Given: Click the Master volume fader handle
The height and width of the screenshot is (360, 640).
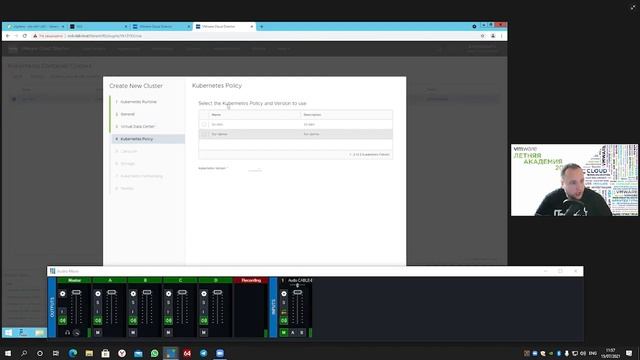Looking at the screenshot, I should pyautogui.click(x=76, y=292).
